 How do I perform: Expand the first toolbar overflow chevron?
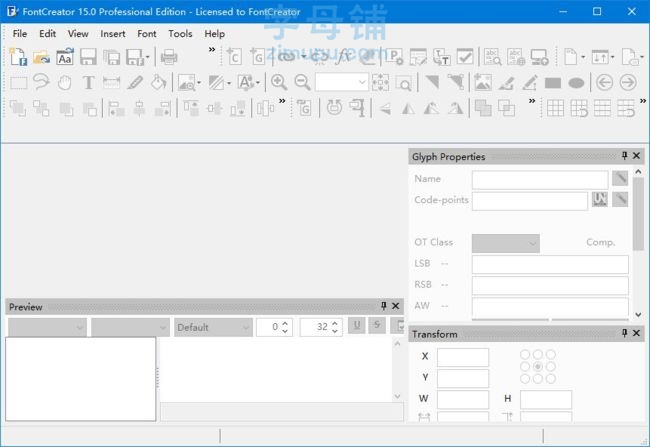212,50
